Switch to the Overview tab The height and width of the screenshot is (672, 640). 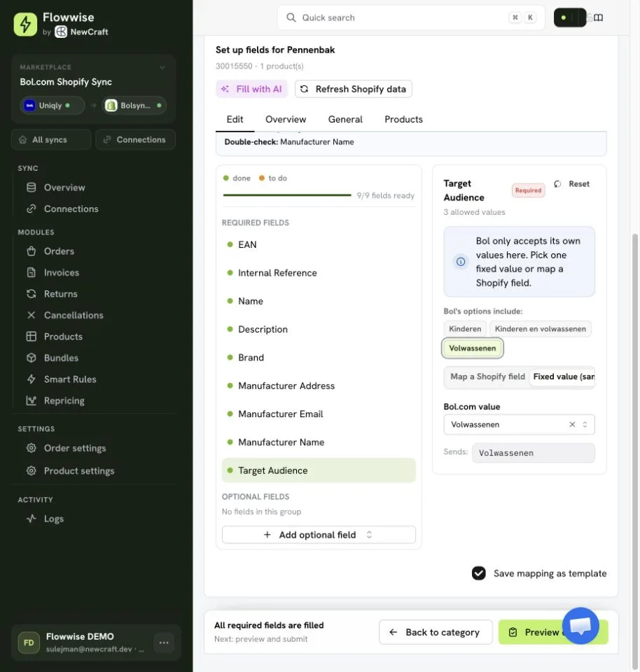[x=286, y=120]
